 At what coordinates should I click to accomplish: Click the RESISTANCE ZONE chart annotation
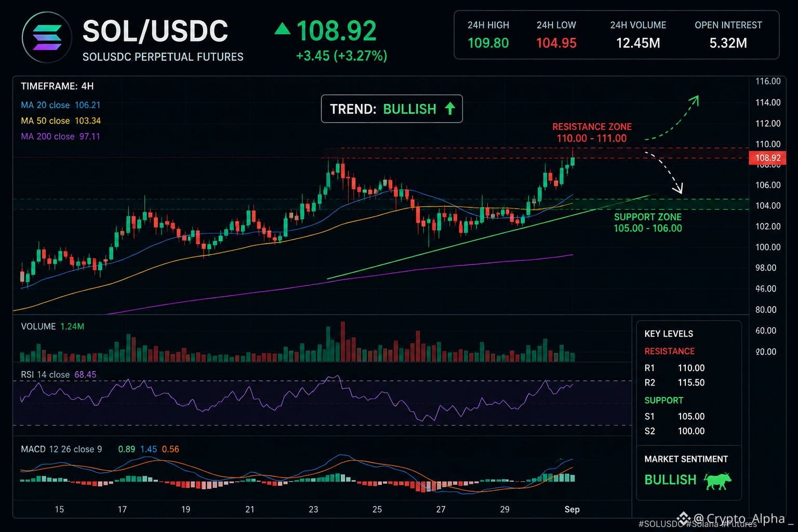pos(592,132)
